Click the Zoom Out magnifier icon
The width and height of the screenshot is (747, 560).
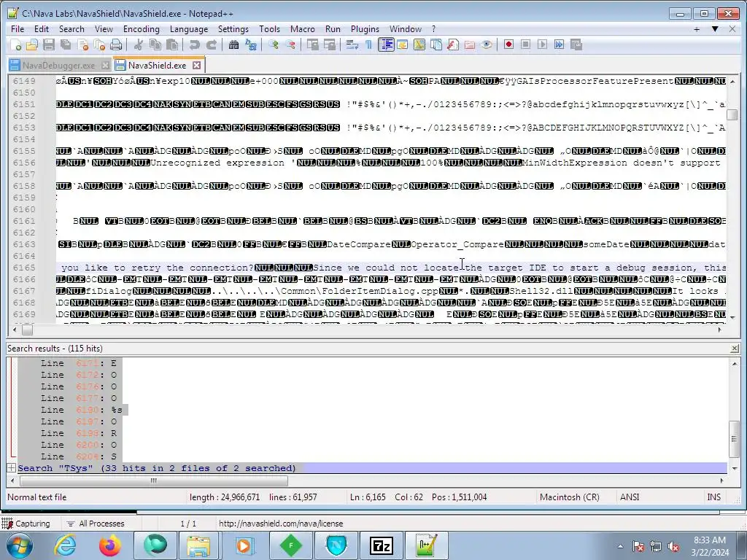290,44
